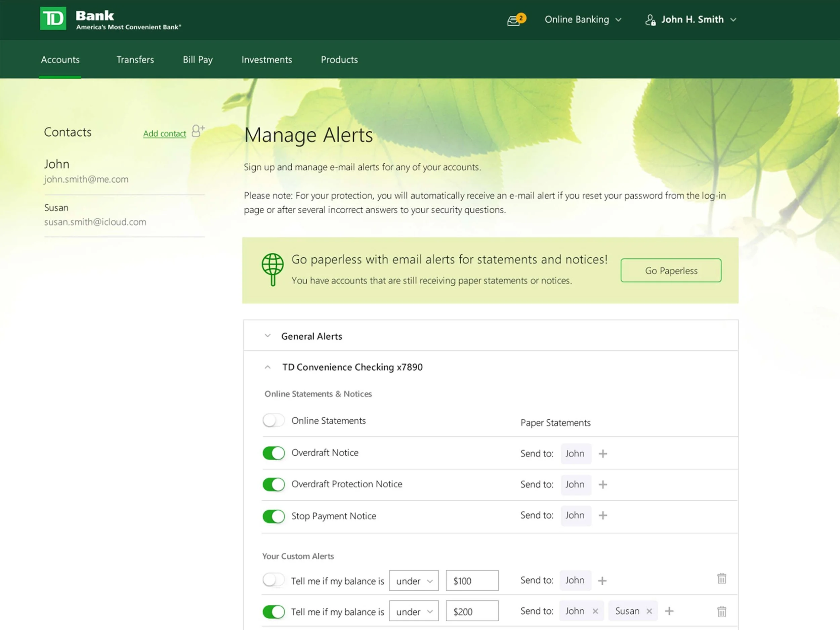Turn off Overdraft Notice toggle
840x630 pixels.
[x=274, y=453]
